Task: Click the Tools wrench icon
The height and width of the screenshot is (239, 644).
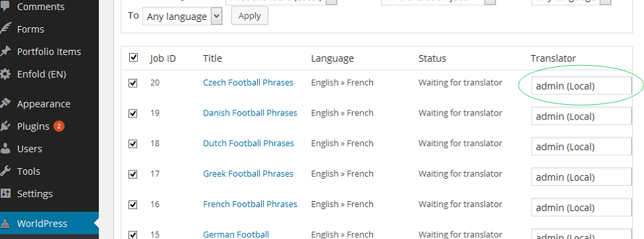Action: [5, 171]
